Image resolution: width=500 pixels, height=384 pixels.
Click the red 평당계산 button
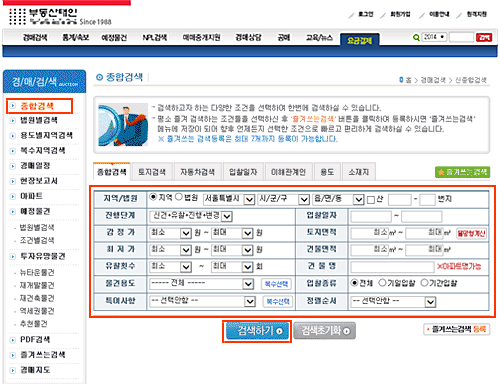click(x=471, y=233)
